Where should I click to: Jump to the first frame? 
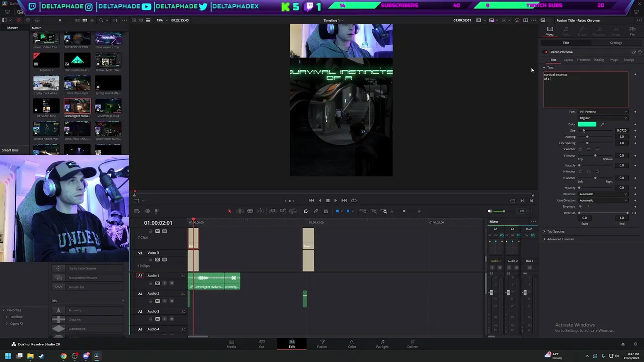[x=311, y=201]
